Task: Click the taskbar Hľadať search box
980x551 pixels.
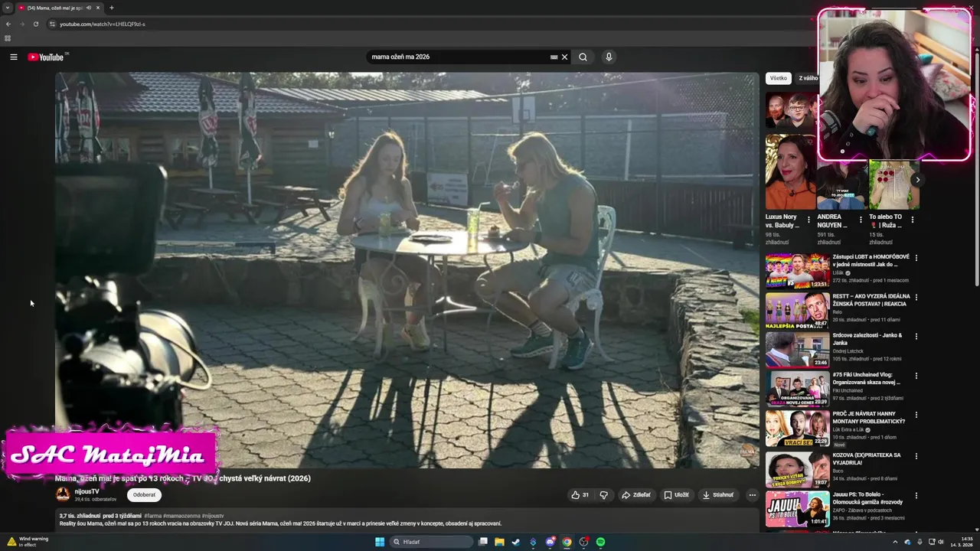Action: (432, 542)
